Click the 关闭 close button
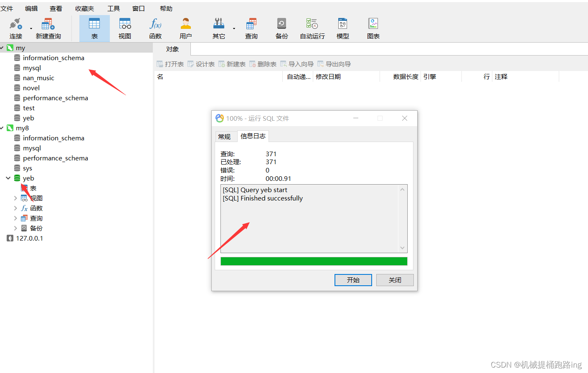The height and width of the screenshot is (373, 588). click(395, 280)
